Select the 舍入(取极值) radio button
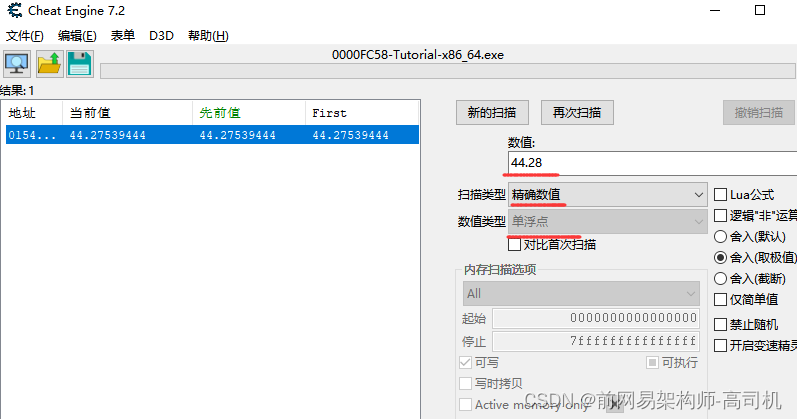The image size is (797, 419). [720, 258]
